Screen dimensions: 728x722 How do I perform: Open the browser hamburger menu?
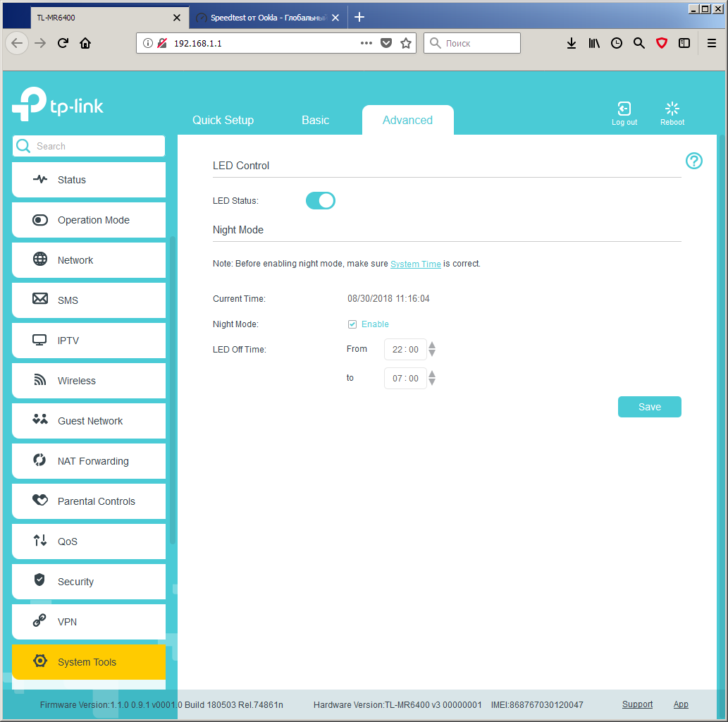(x=711, y=43)
